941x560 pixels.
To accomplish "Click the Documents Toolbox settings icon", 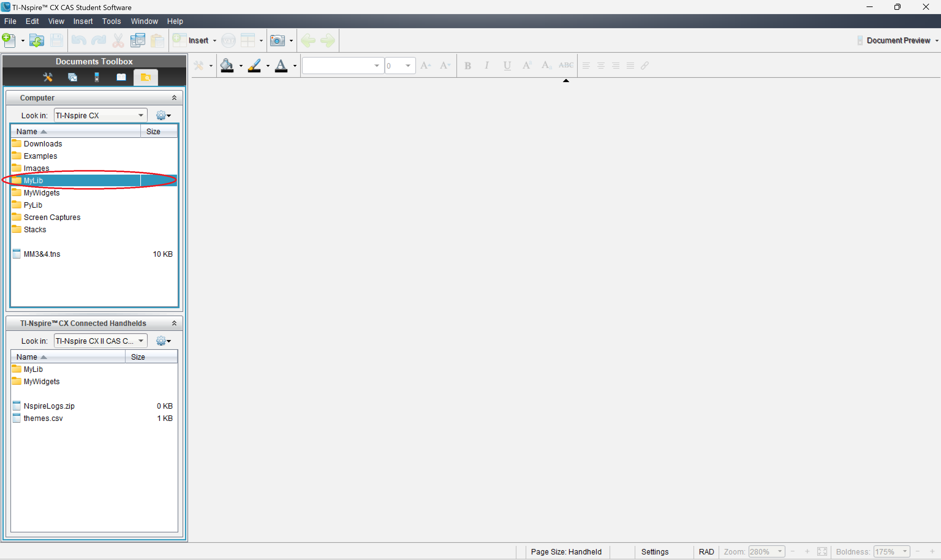I will [x=47, y=77].
